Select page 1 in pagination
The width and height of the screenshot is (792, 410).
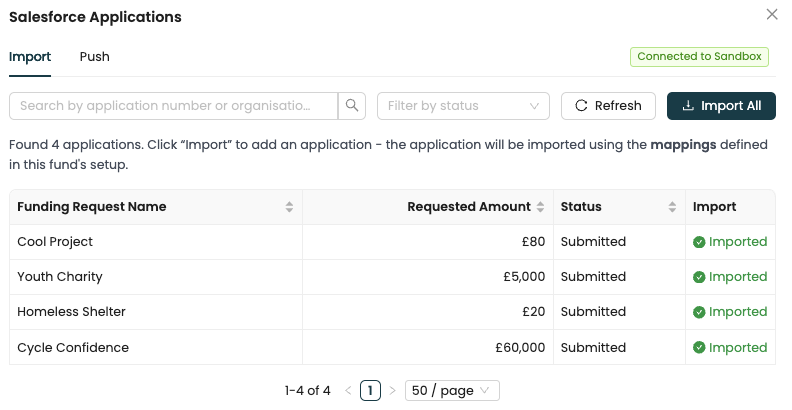[x=370, y=390]
